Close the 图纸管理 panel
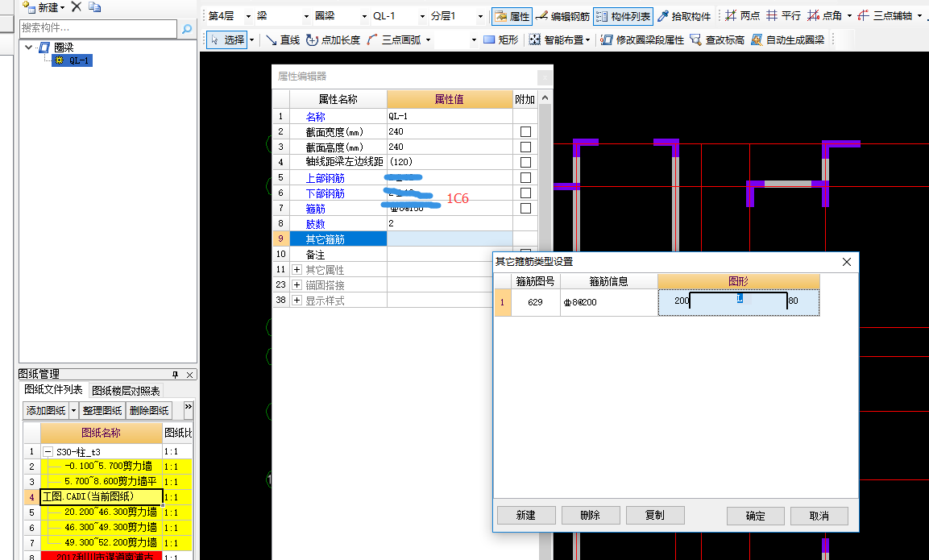This screenshot has width=929, height=560. (x=189, y=375)
